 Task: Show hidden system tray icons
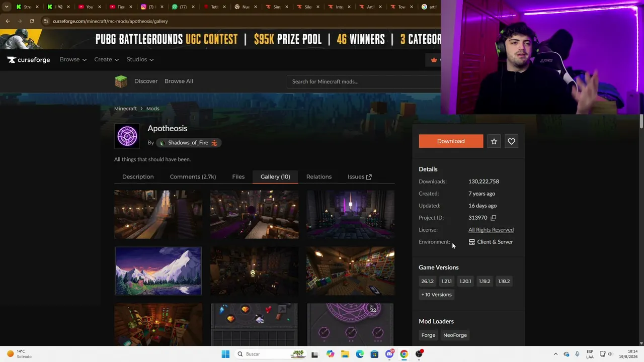coord(555,354)
